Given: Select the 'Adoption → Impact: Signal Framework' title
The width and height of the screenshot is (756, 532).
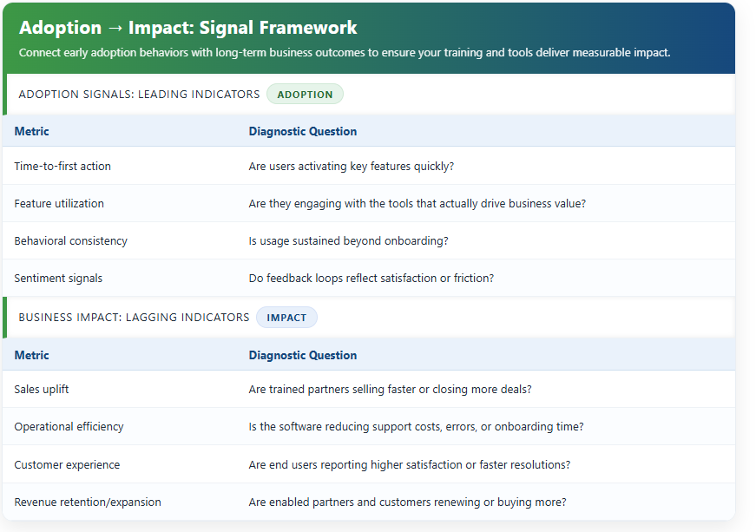Looking at the screenshot, I should pos(188,28).
